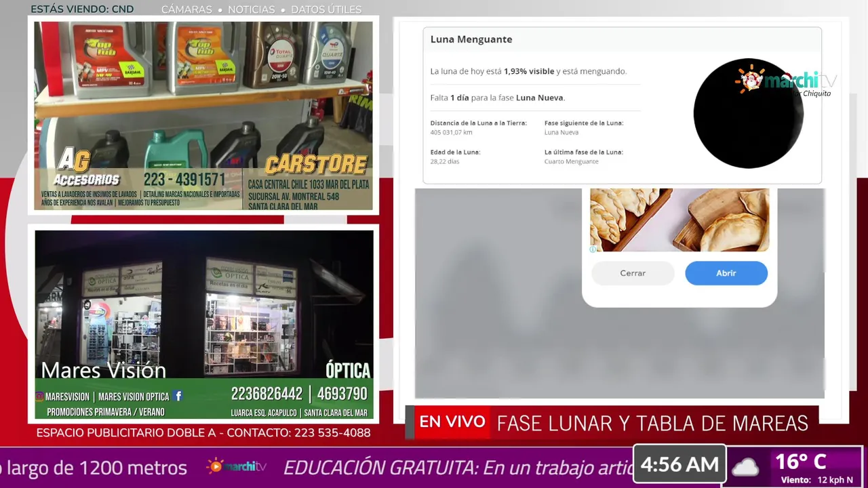This screenshot has width=868, height=488.
Task: Click the Facebook icon after MARES VISION OPTICA
Action: pos(178,396)
